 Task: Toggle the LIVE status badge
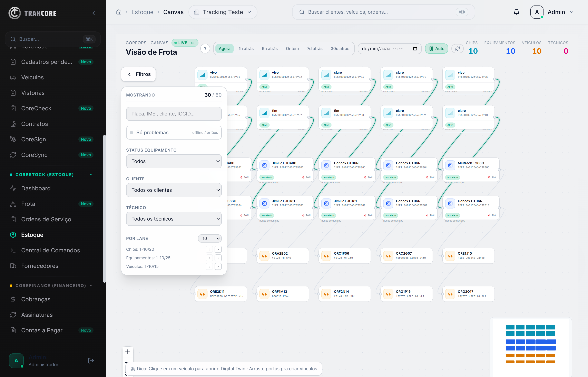(x=185, y=43)
